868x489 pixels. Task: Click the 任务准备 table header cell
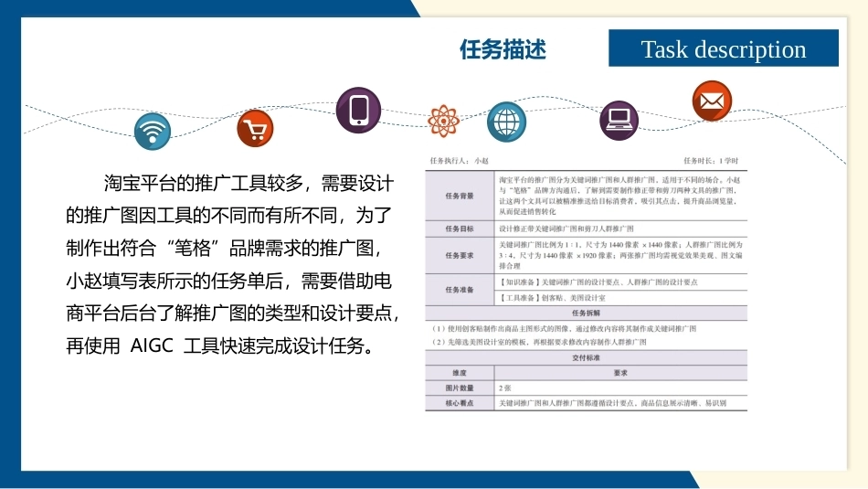coord(460,290)
